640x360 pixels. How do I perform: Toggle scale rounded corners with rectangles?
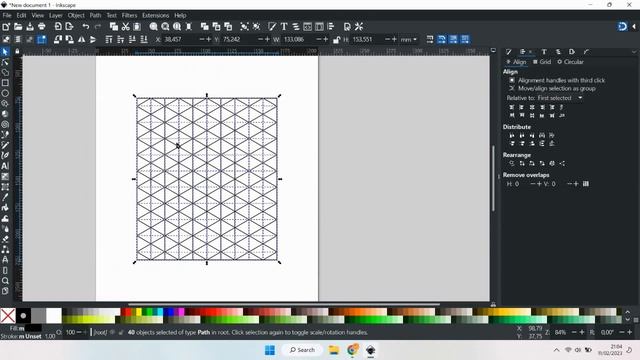tap(442, 40)
